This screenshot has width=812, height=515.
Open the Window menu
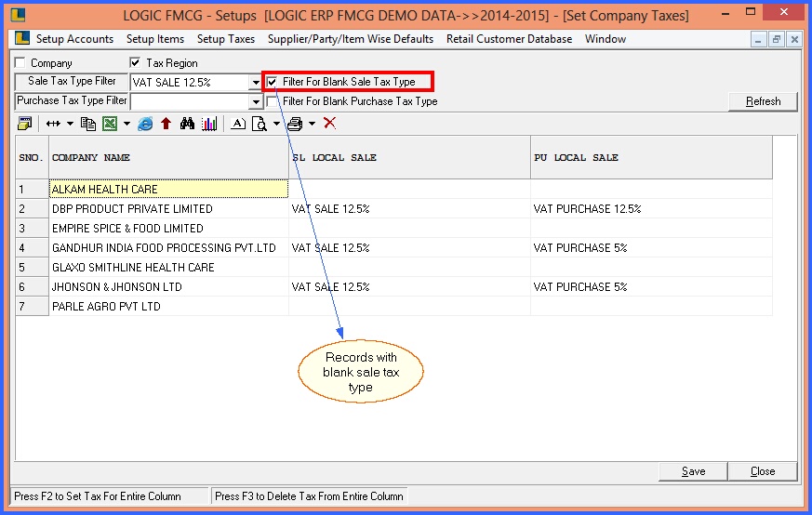(x=606, y=39)
